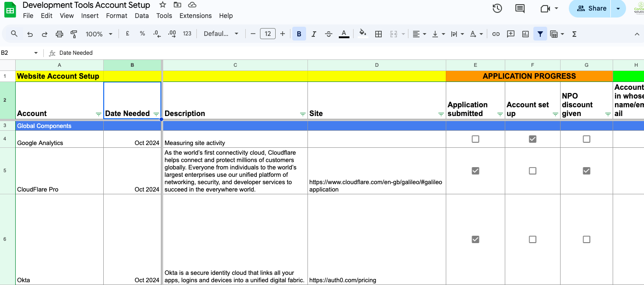The image size is (644, 285).
Task: Click the insert link icon
Action: tap(496, 34)
